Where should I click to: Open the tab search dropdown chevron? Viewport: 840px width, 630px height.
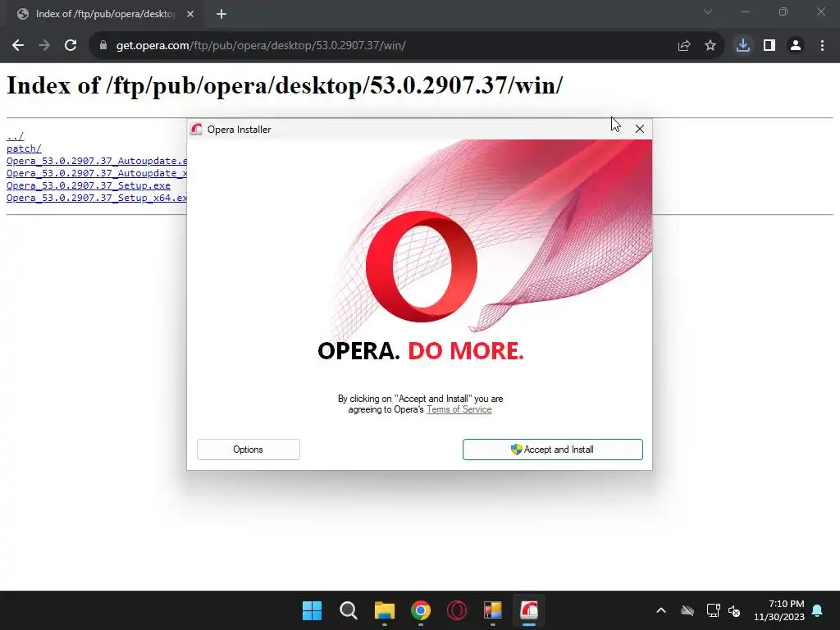708,11
